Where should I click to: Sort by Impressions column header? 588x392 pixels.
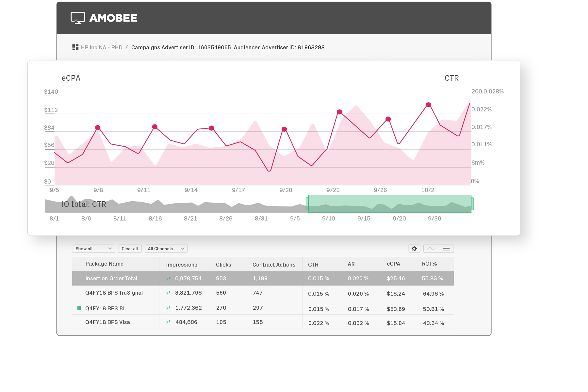[182, 265]
